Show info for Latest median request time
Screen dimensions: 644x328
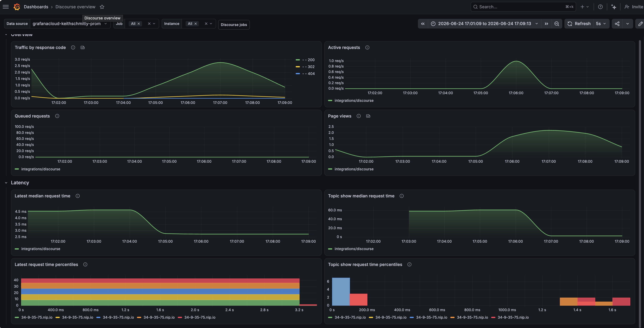[78, 196]
